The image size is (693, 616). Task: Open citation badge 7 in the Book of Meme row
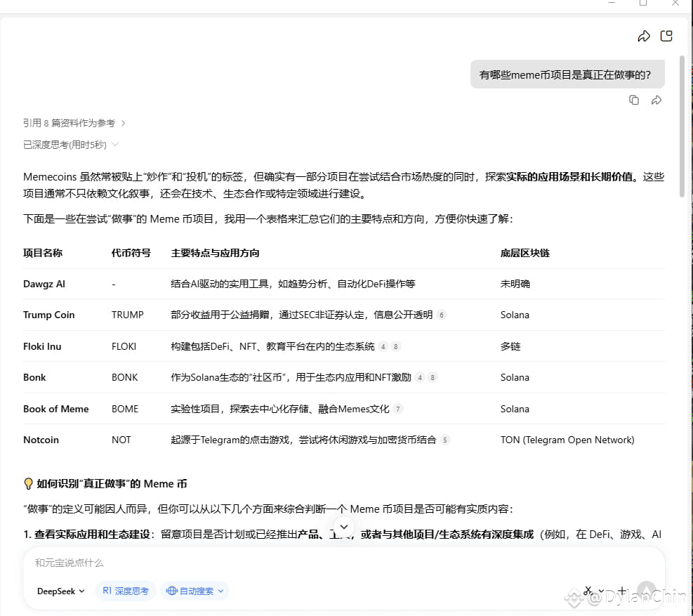tap(398, 409)
